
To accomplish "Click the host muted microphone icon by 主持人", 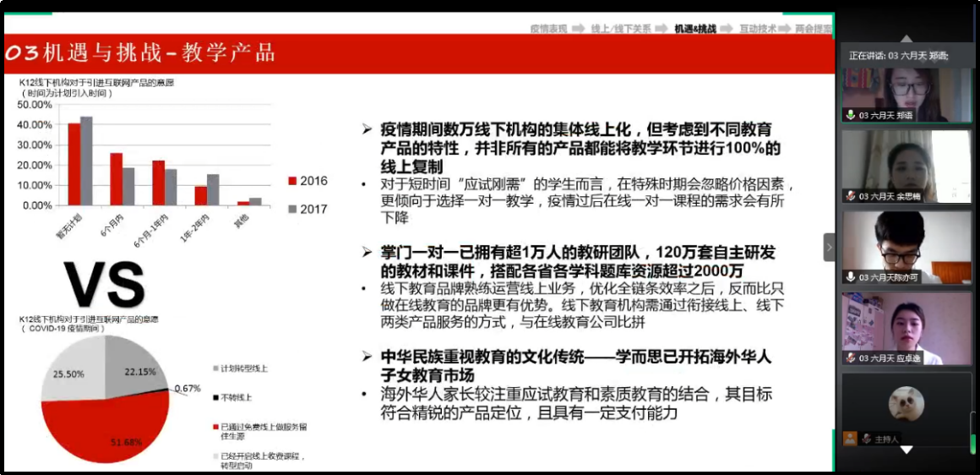I will pos(866,439).
